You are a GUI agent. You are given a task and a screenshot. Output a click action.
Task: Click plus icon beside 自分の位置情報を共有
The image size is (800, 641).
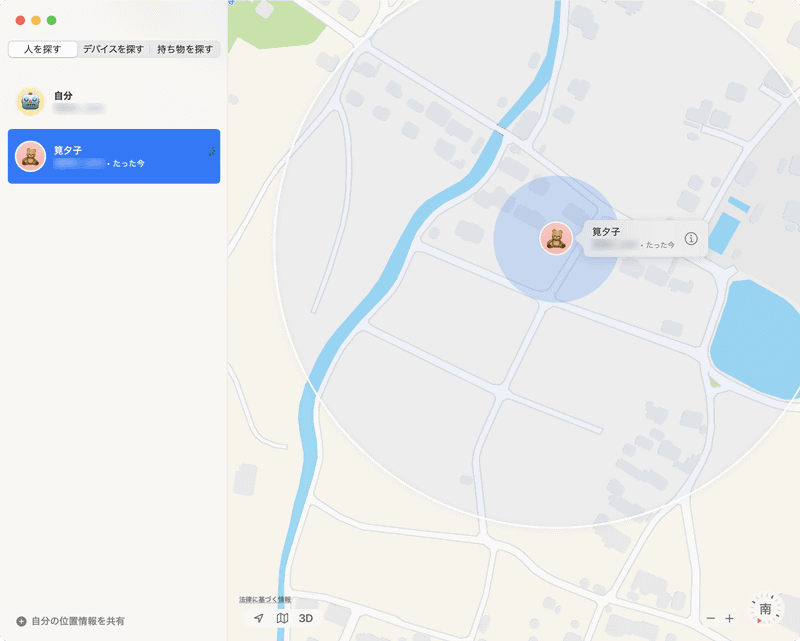coord(21,621)
